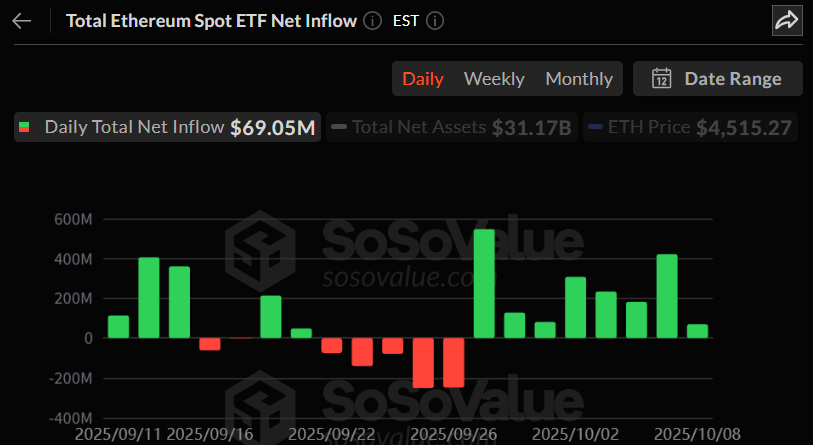Click the calendar icon in Date Range
The width and height of the screenshot is (813, 445).
[x=661, y=78]
